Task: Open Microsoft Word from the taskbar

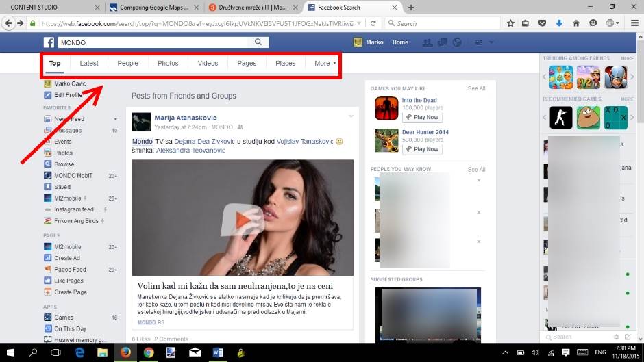Action: pos(218,352)
